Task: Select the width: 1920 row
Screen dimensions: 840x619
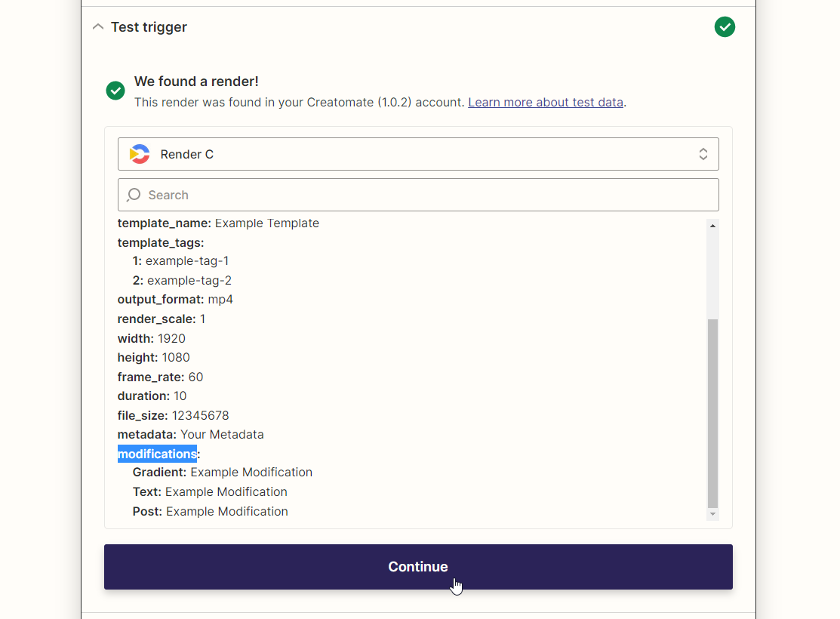Action: tap(152, 339)
